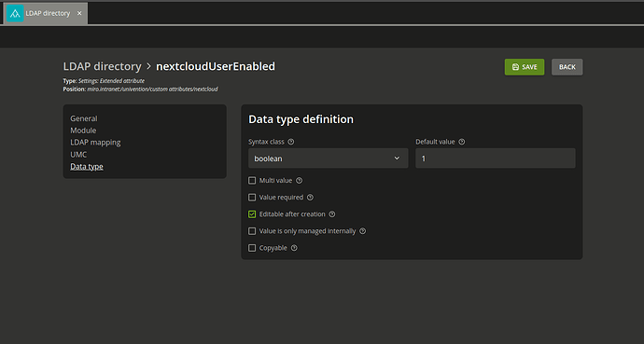644x344 pixels.
Task: Show help for Editable after creation
Action: pyautogui.click(x=332, y=214)
